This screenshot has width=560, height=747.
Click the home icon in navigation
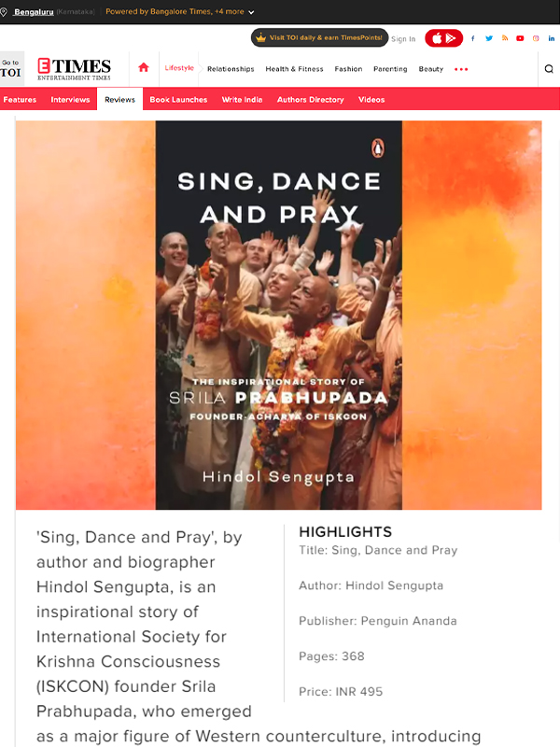(144, 67)
